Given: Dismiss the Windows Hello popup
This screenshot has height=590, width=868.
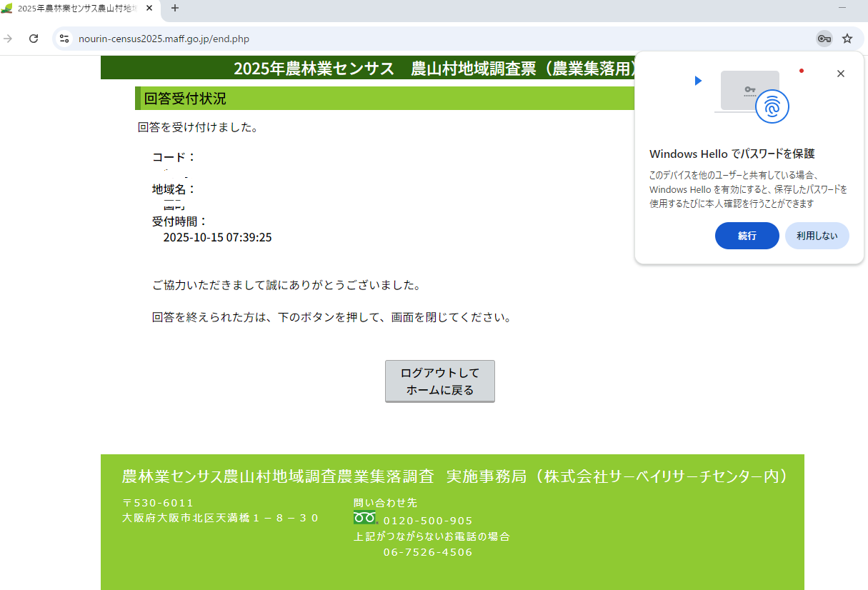Looking at the screenshot, I should pos(841,74).
